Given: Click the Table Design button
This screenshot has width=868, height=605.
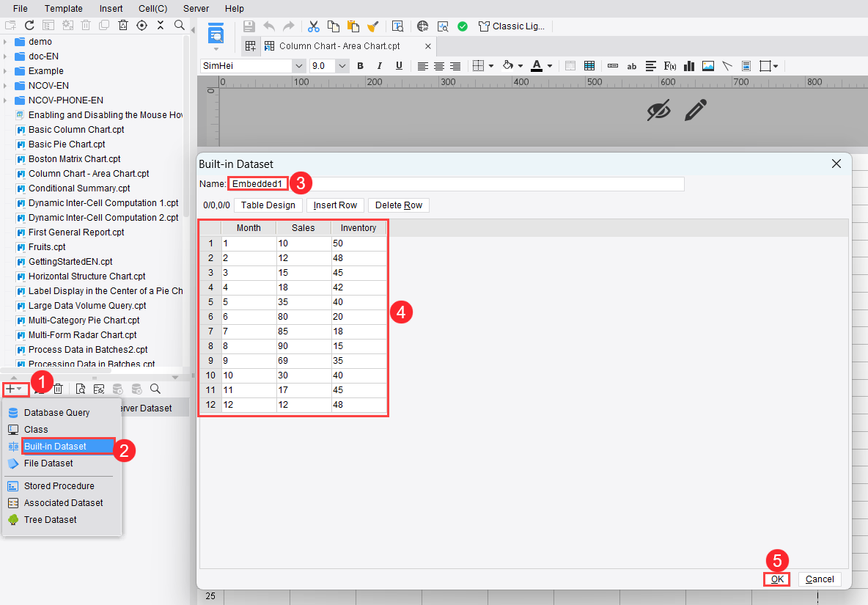Looking at the screenshot, I should [x=268, y=205].
